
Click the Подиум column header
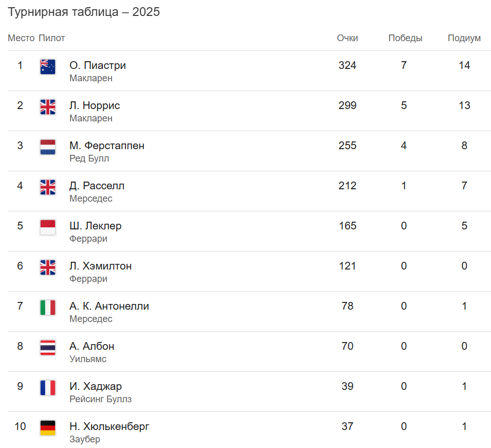pyautogui.click(x=464, y=38)
